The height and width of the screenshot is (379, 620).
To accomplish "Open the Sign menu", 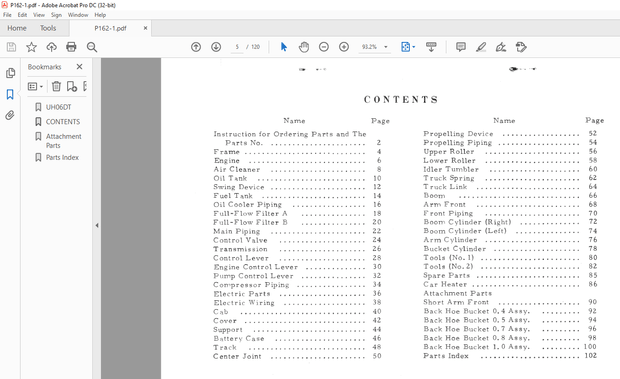I will [56, 15].
